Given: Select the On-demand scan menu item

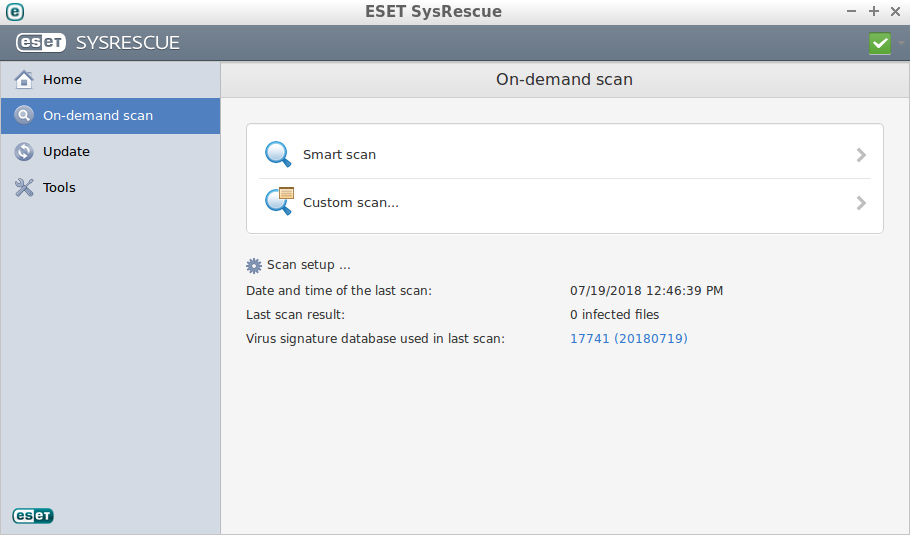Looking at the screenshot, I should point(110,115).
